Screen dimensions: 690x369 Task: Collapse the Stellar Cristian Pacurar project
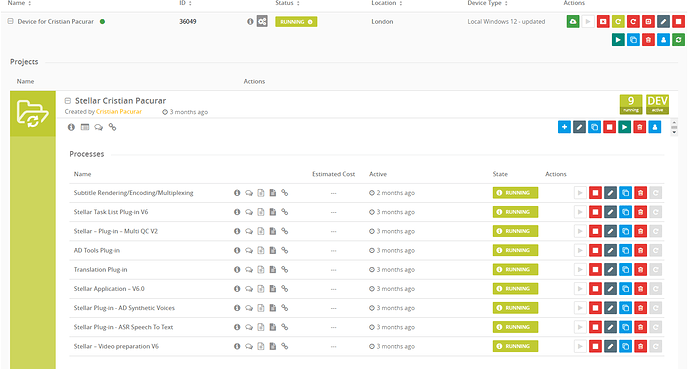click(x=68, y=101)
